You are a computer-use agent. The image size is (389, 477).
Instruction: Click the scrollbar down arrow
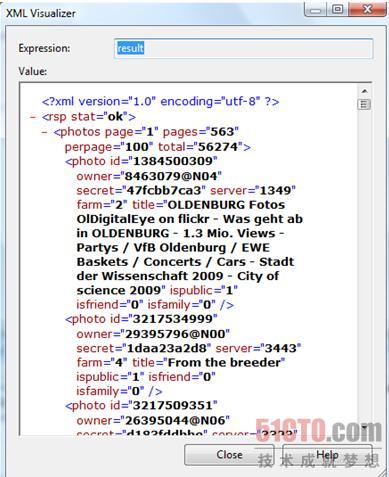pos(364,427)
